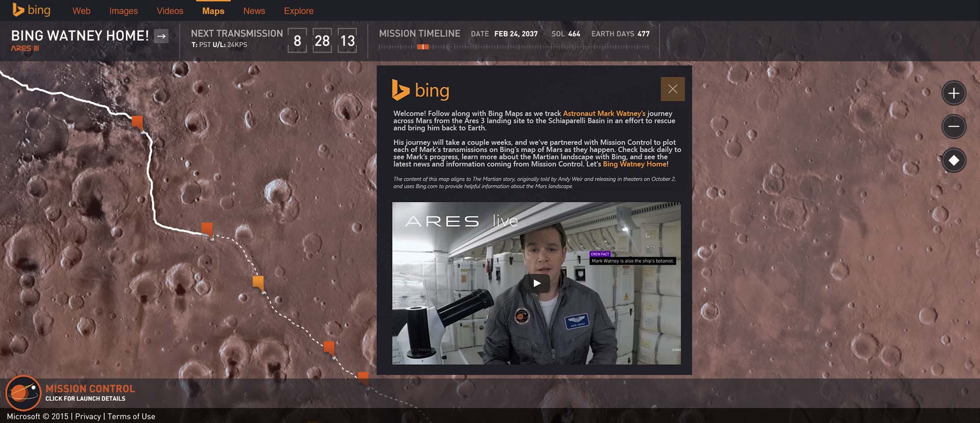
Task: Select the orange waypoint where dotted path begins
Action: pos(207,228)
